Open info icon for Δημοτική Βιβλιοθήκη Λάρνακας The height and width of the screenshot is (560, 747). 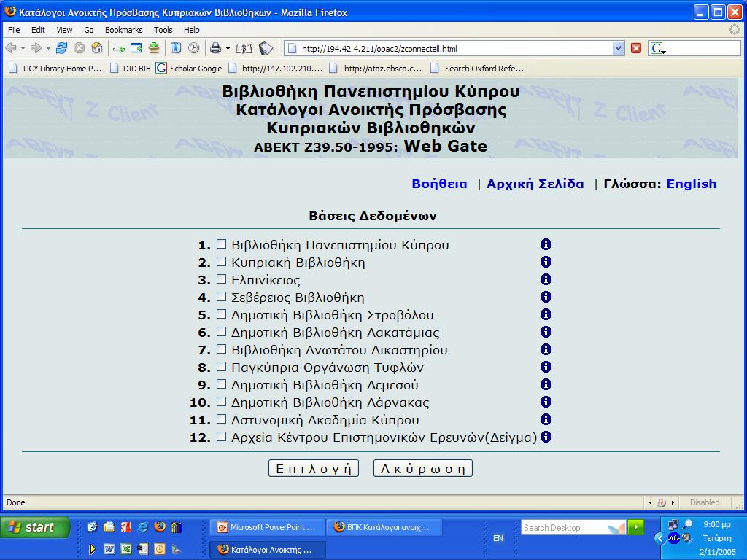pyautogui.click(x=546, y=402)
